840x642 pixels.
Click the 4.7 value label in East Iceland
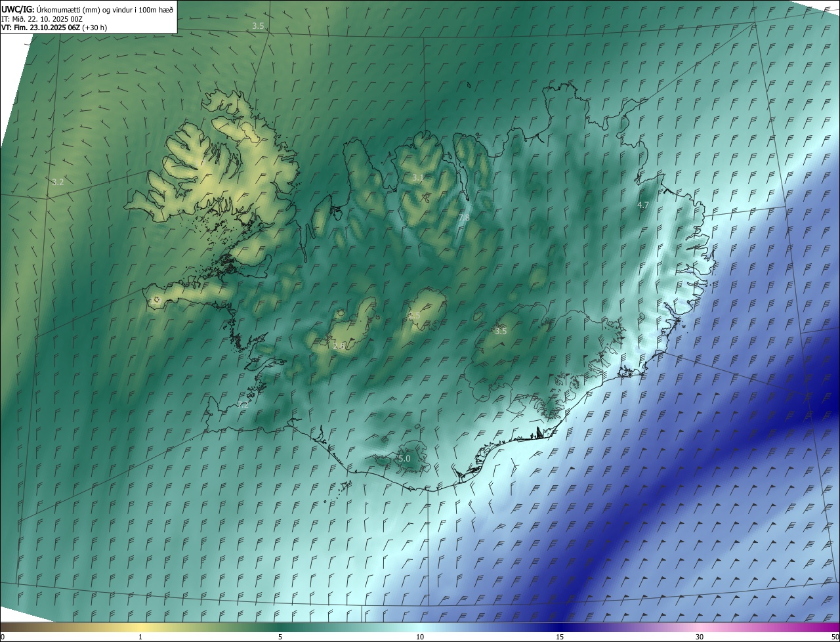pos(643,205)
